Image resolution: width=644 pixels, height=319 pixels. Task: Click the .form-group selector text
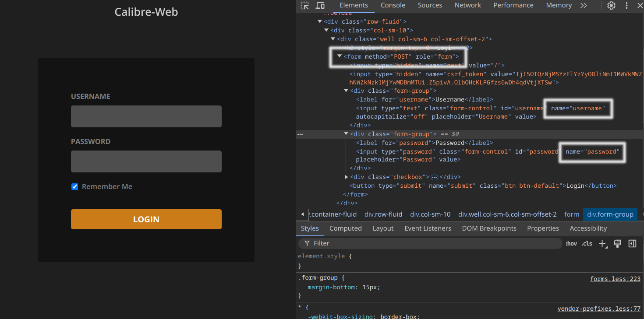coord(318,277)
